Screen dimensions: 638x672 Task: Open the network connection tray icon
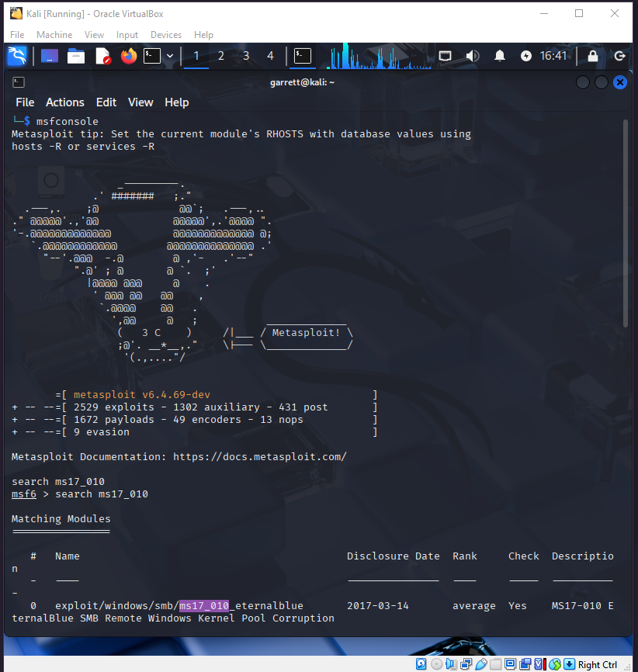[x=445, y=56]
